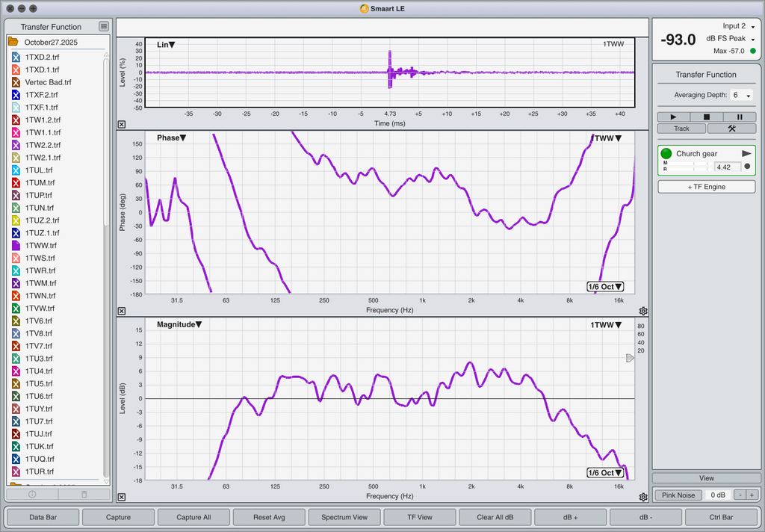The height and width of the screenshot is (532, 765).
Task: Open magnitude plot settings gear
Action: [643, 497]
